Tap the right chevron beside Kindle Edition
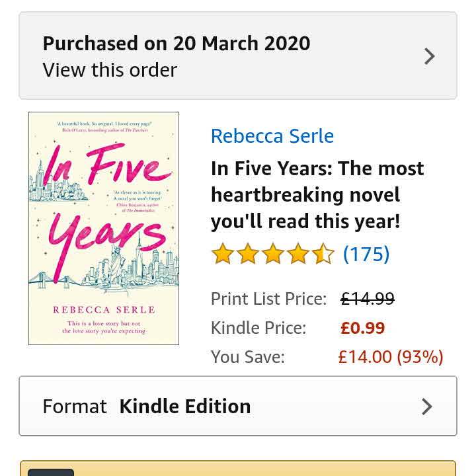 point(427,406)
